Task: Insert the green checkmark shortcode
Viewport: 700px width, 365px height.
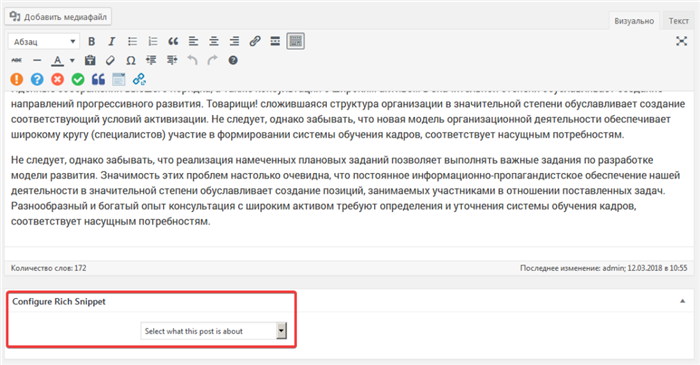Action: click(78, 79)
